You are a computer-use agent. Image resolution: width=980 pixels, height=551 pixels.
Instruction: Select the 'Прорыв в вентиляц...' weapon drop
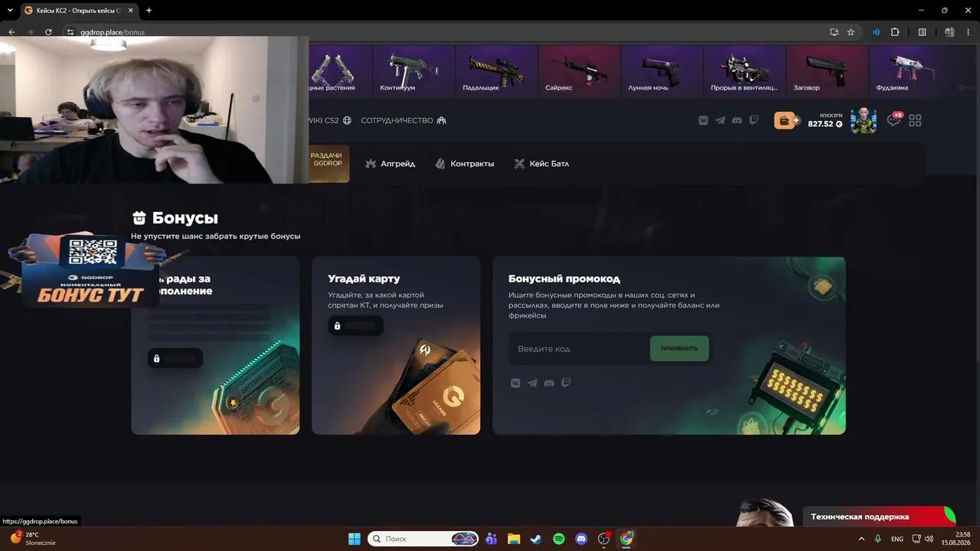click(x=744, y=72)
